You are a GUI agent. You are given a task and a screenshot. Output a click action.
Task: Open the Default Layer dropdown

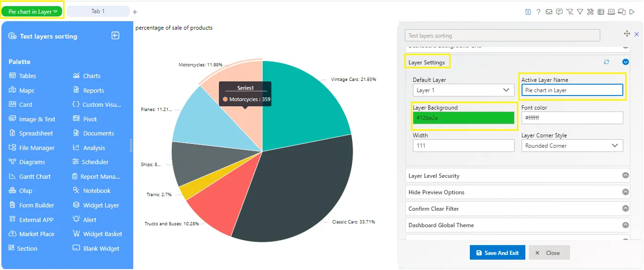[x=464, y=90]
